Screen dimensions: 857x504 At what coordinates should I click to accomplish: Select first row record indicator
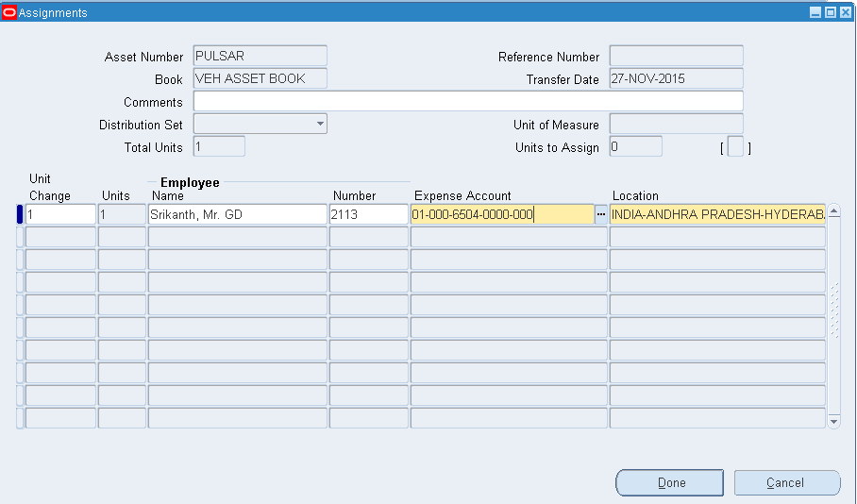click(x=20, y=215)
